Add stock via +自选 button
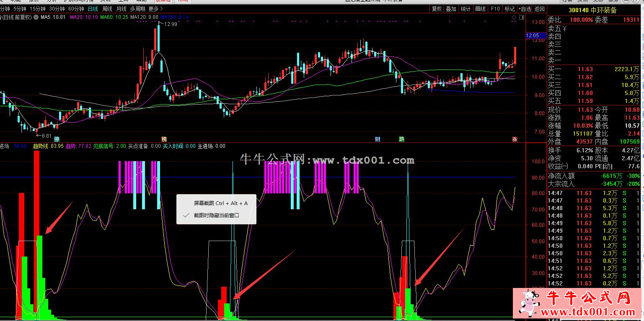Viewport: 644px width, 321px height. [x=525, y=9]
